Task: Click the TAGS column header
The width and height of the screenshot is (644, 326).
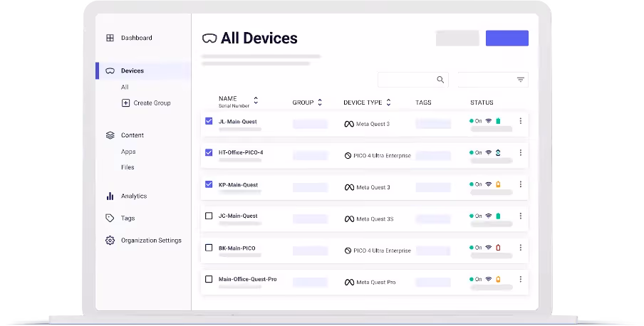Action: coord(423,102)
